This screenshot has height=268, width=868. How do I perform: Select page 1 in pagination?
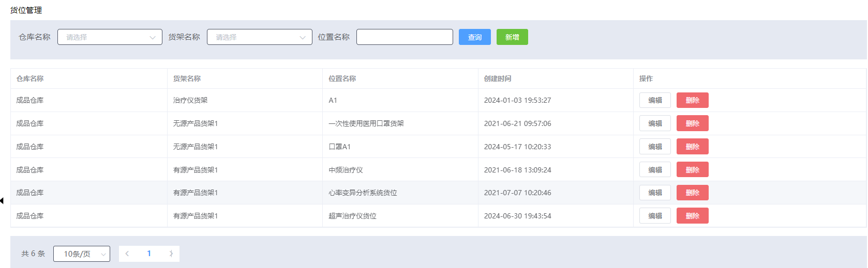coord(149,254)
